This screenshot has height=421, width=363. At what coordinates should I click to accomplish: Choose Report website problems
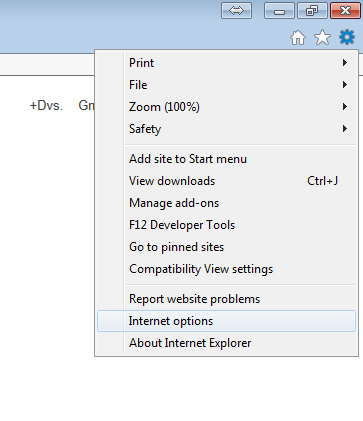(x=227, y=299)
